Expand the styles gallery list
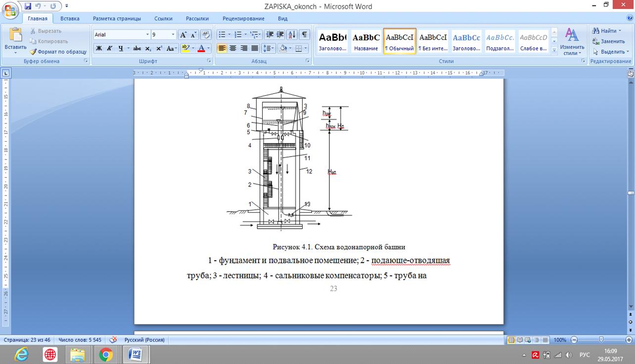 click(x=554, y=49)
